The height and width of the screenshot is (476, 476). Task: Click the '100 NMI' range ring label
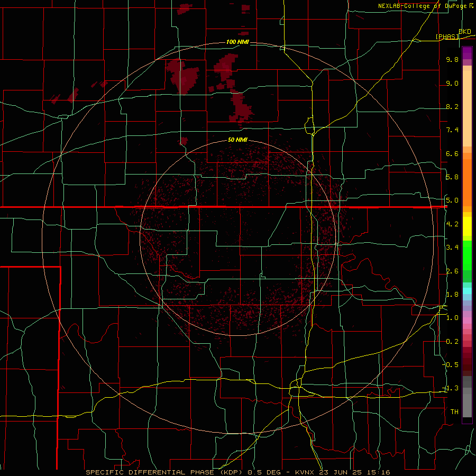[237, 42]
